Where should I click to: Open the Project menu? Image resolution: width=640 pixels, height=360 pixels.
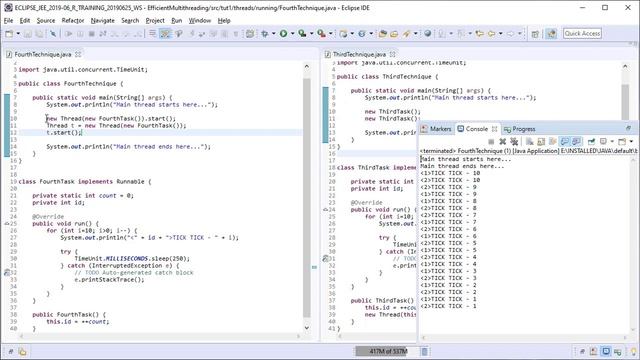[x=155, y=20]
